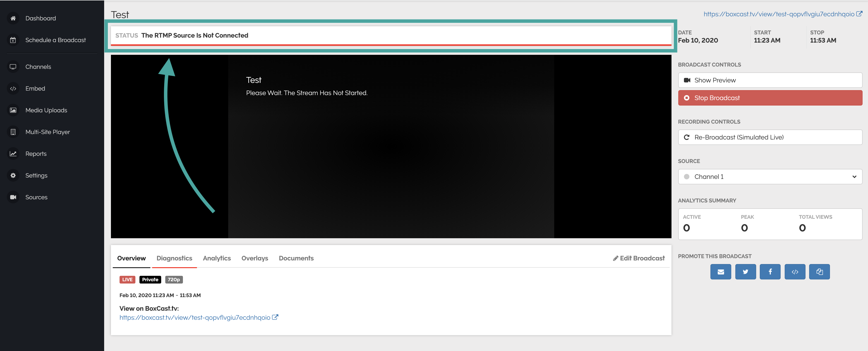Viewport: 868px width, 351px height.
Task: Open Settings gear icon in sidebar
Action: tap(13, 175)
